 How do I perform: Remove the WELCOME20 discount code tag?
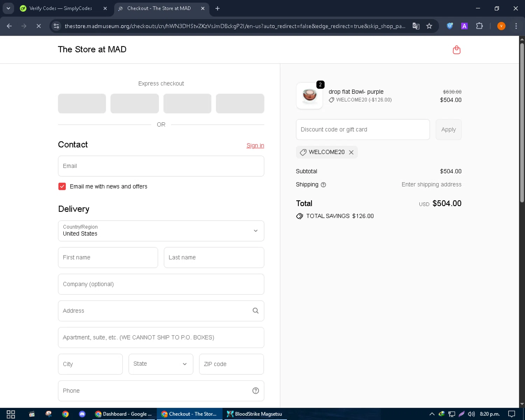(351, 152)
